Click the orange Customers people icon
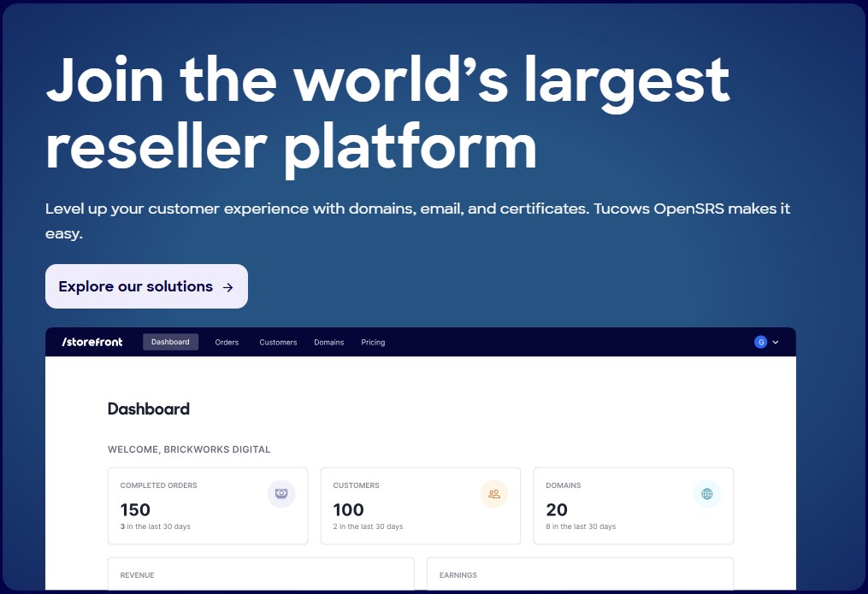868x594 pixels. pos(494,493)
